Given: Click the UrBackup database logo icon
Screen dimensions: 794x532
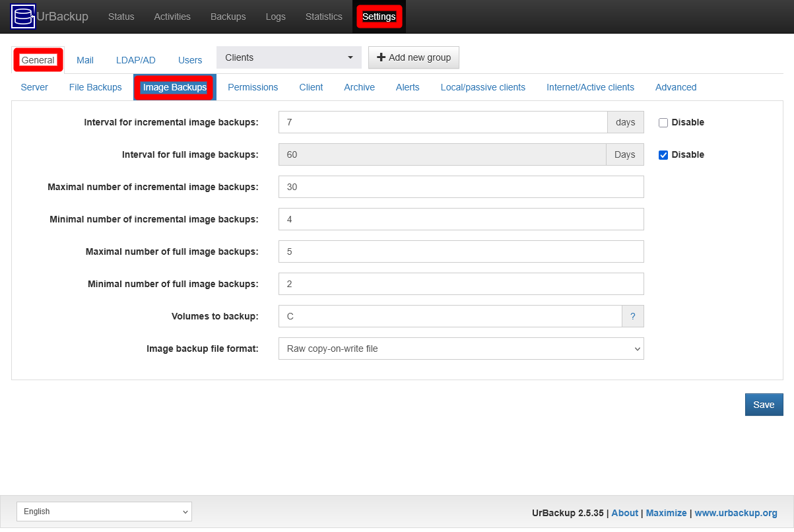Looking at the screenshot, I should 22,16.
